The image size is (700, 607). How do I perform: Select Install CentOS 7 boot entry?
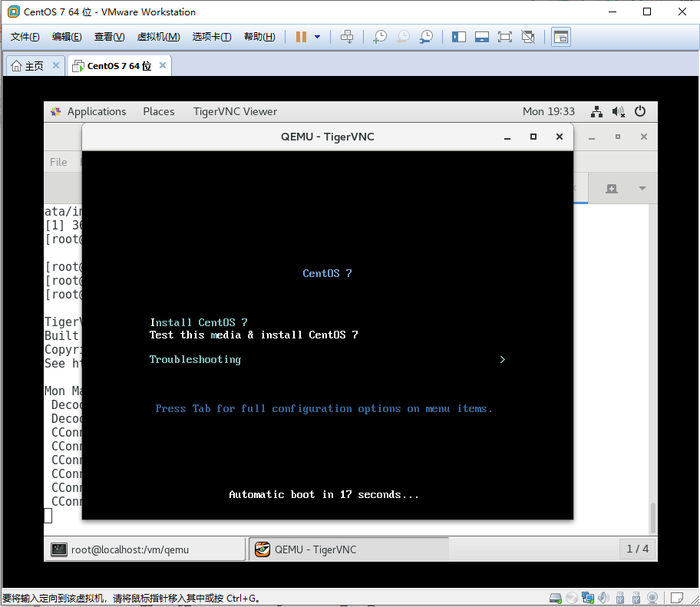tap(199, 322)
